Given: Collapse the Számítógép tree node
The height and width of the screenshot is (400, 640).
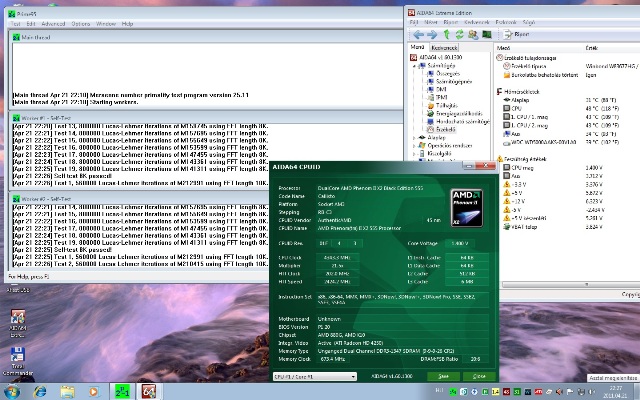Looking at the screenshot, I should point(414,66).
